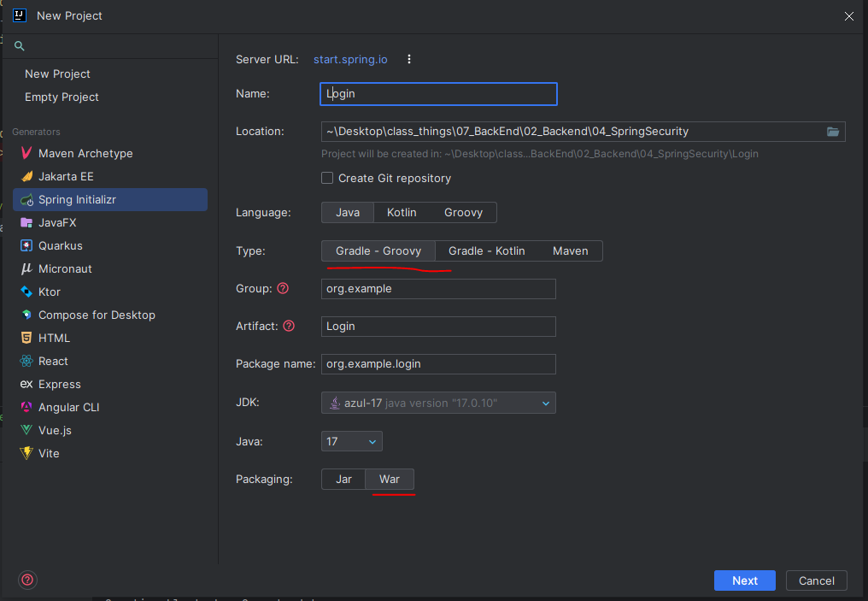Click the search magnifier icon in sidebar
868x601 pixels.
click(20, 46)
